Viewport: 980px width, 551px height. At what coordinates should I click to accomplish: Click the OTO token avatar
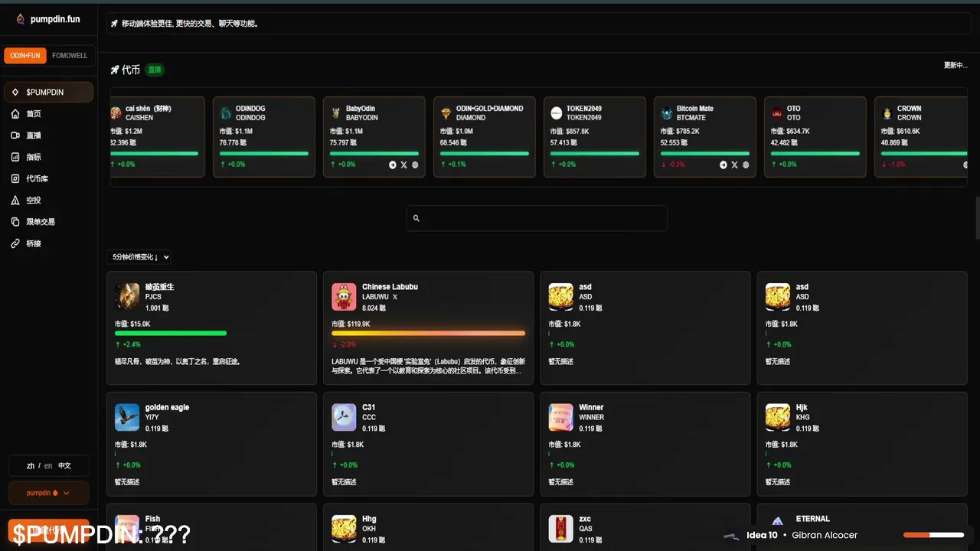pyautogui.click(x=777, y=113)
